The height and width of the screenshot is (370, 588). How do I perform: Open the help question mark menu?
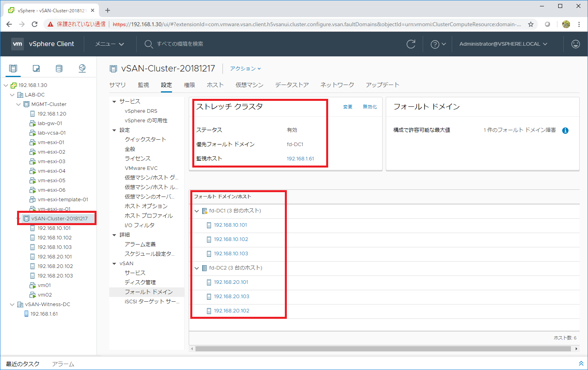(438, 44)
